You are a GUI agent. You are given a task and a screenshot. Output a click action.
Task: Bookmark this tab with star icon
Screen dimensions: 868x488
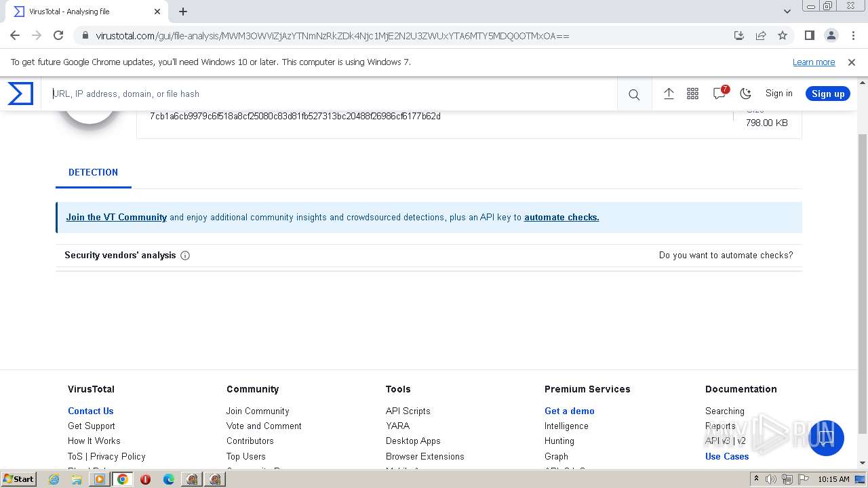point(783,35)
